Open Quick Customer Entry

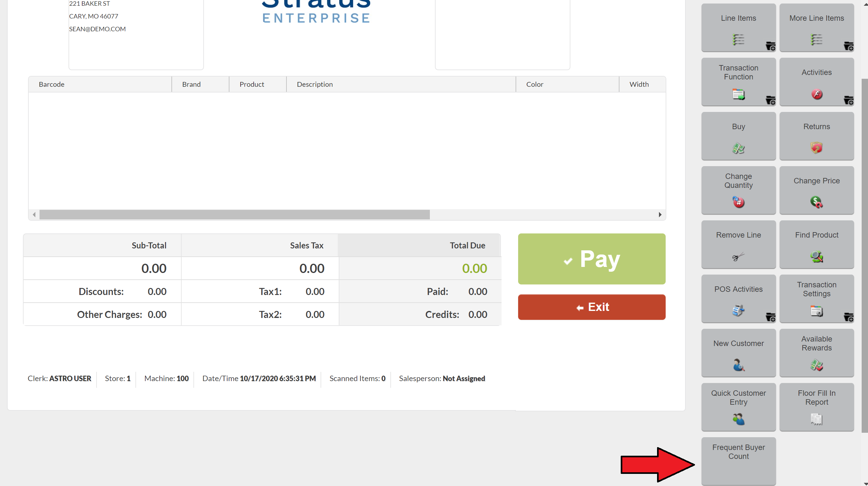click(x=738, y=407)
